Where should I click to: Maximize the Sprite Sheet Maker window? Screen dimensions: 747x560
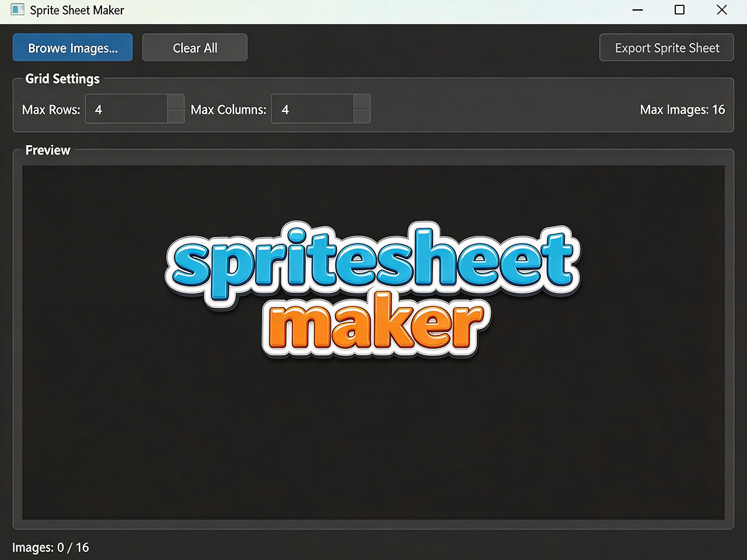679,10
